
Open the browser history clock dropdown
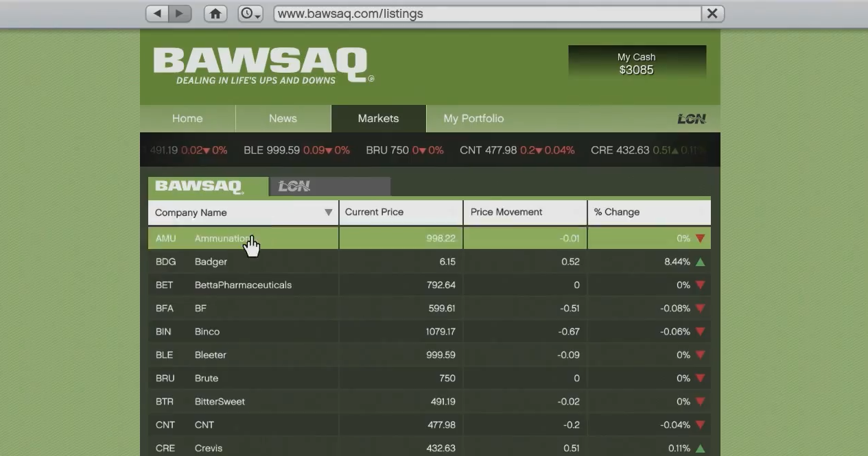click(250, 14)
